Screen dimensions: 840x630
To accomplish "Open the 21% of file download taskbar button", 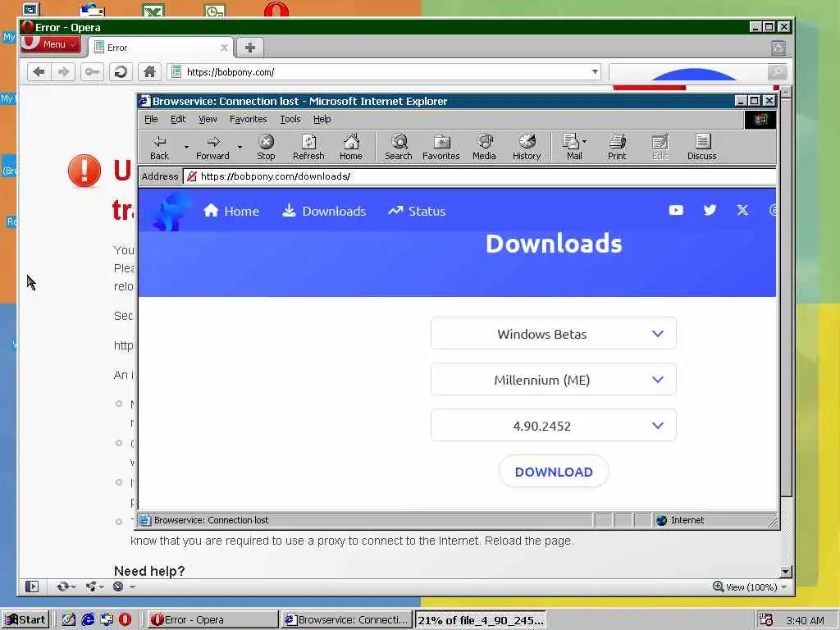I will [480, 620].
